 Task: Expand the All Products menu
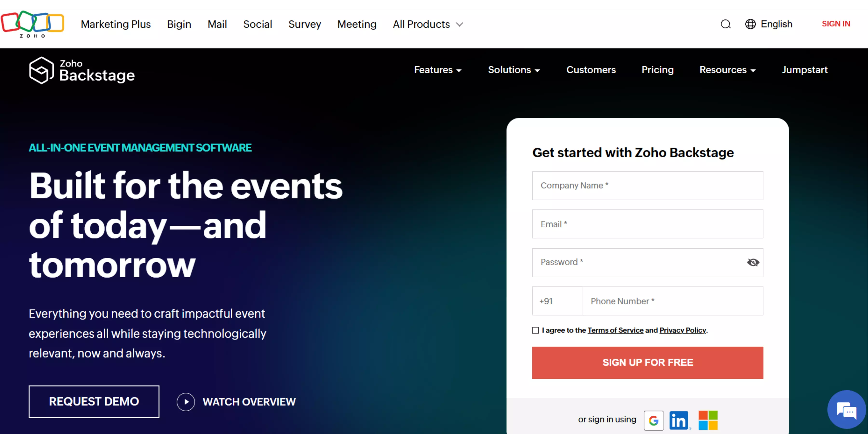click(x=427, y=24)
